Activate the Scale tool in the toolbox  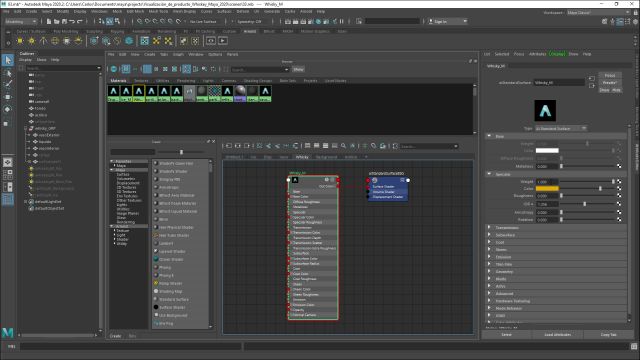tap(7, 123)
